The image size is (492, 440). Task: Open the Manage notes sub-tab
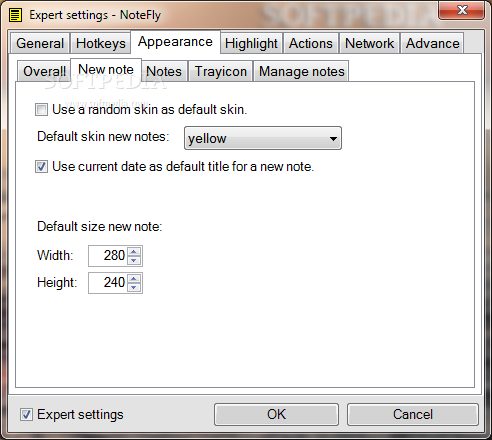301,71
